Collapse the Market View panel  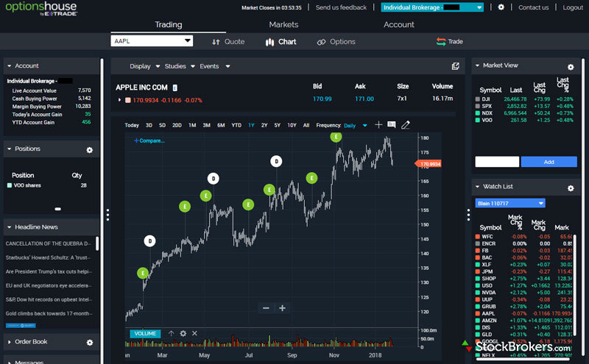click(x=477, y=65)
